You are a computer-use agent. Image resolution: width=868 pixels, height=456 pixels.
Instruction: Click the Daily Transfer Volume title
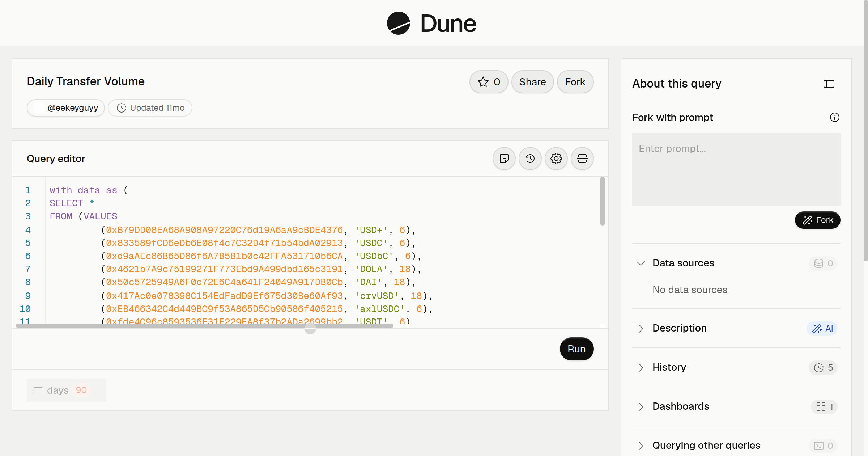tap(86, 81)
